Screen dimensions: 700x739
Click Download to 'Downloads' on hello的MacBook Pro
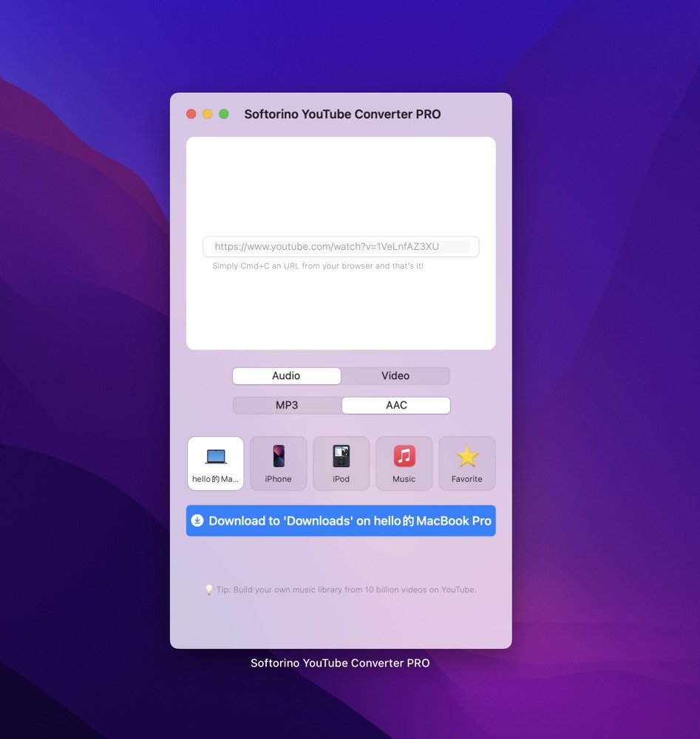pos(340,520)
